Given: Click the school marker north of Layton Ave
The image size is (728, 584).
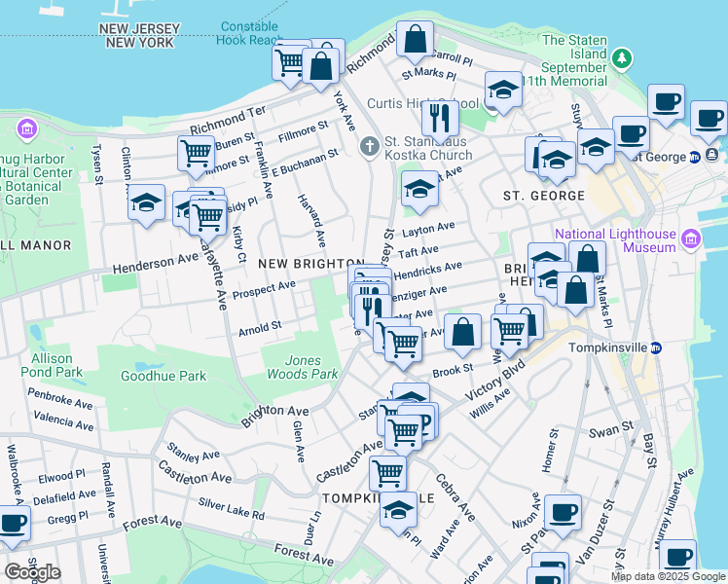Looking at the screenshot, I should tap(419, 190).
